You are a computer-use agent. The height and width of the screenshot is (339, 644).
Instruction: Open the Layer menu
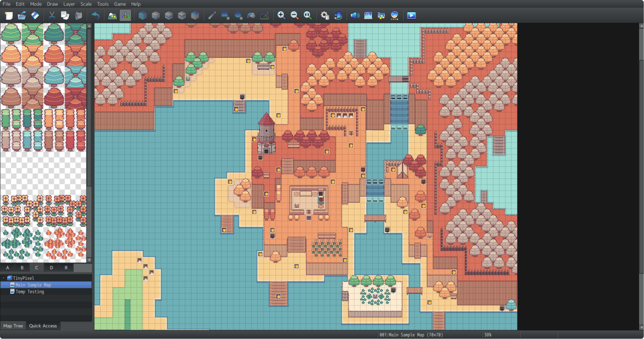click(x=69, y=4)
